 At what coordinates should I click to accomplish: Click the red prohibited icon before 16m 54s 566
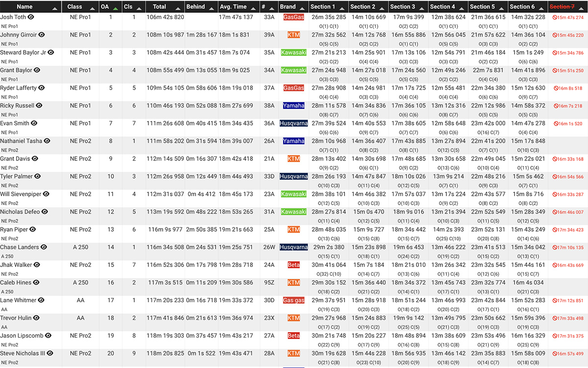[x=555, y=177]
